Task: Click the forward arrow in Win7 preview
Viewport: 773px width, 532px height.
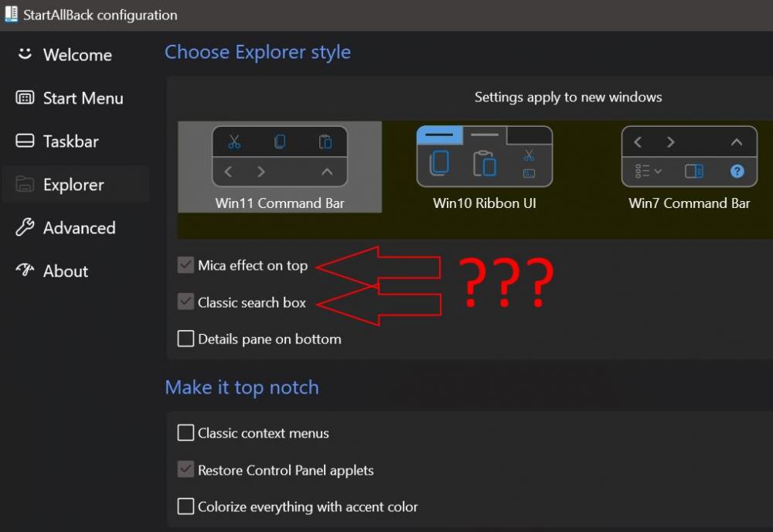Action: [670, 142]
